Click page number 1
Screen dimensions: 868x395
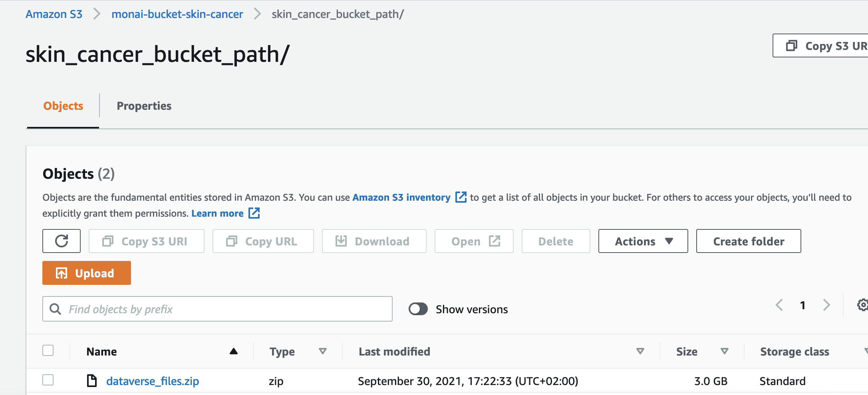coord(802,305)
